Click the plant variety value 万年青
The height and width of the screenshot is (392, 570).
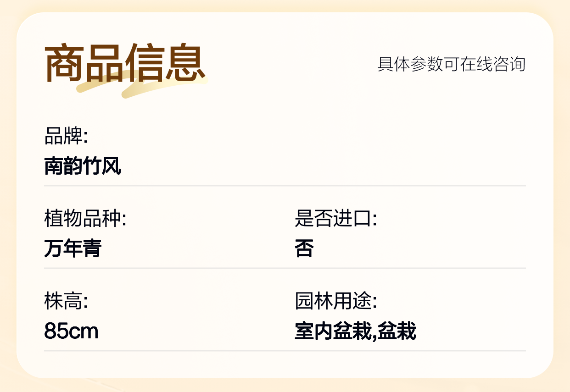73,248
